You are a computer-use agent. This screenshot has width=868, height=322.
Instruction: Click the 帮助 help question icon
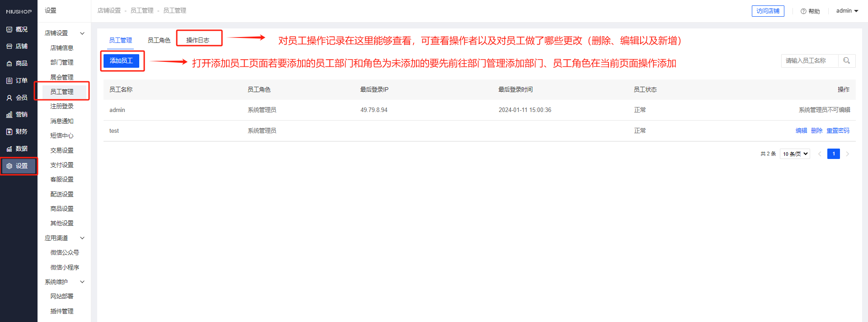(x=803, y=11)
